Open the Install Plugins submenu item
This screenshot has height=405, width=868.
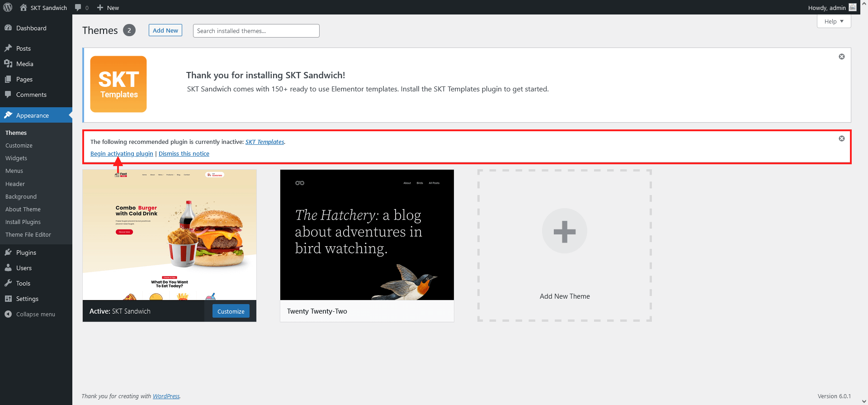23,222
